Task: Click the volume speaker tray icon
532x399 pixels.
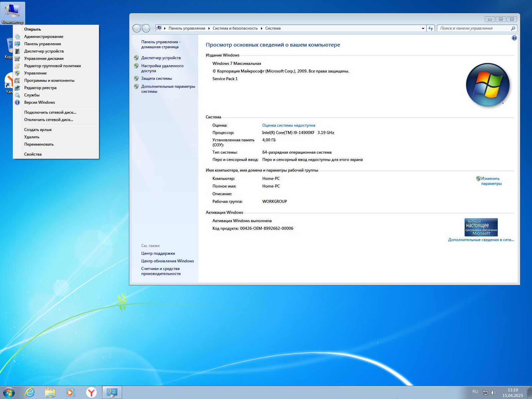Action: click(493, 393)
